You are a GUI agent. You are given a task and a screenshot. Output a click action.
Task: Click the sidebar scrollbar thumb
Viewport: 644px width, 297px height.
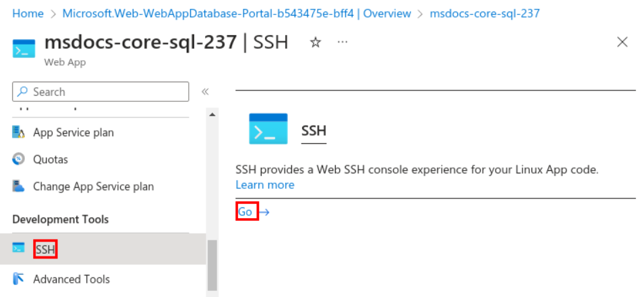click(212, 265)
